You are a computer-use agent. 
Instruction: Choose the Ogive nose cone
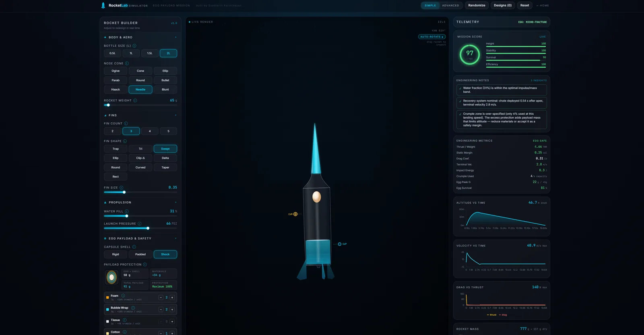pos(116,71)
